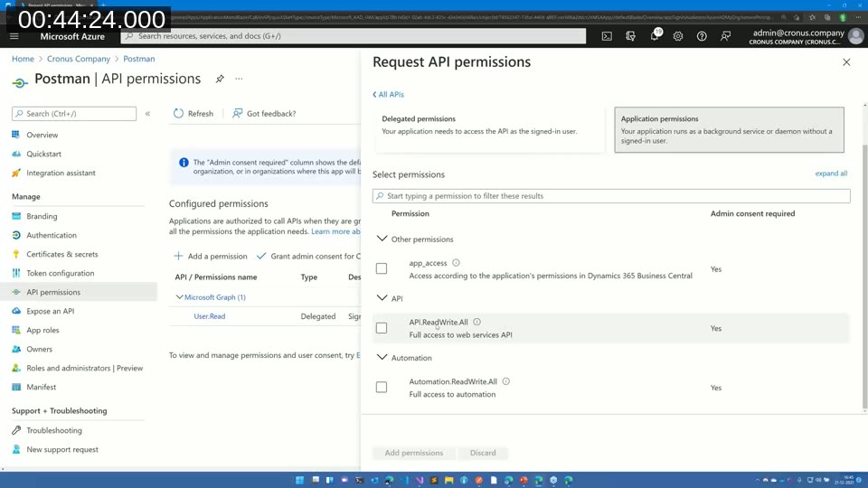Tick the API.ReadWrite.All checkbox
868x488 pixels.
pos(382,328)
